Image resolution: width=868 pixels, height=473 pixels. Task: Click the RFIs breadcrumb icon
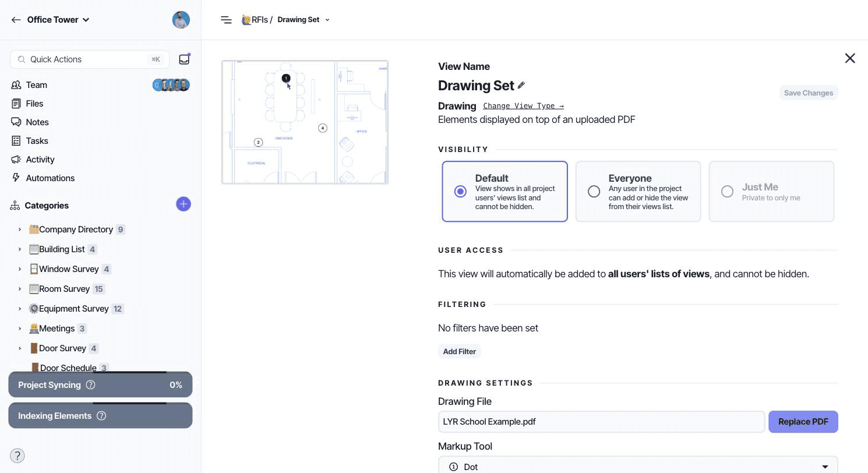[246, 20]
